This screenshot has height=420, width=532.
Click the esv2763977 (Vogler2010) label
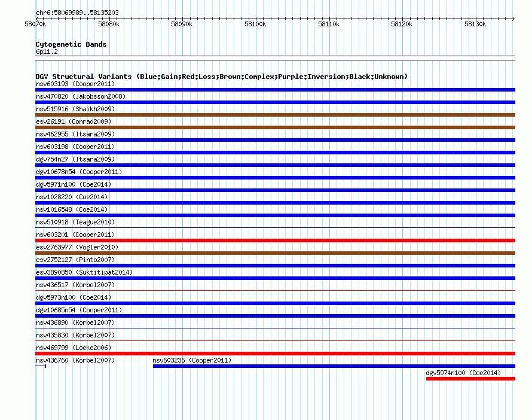77,247
